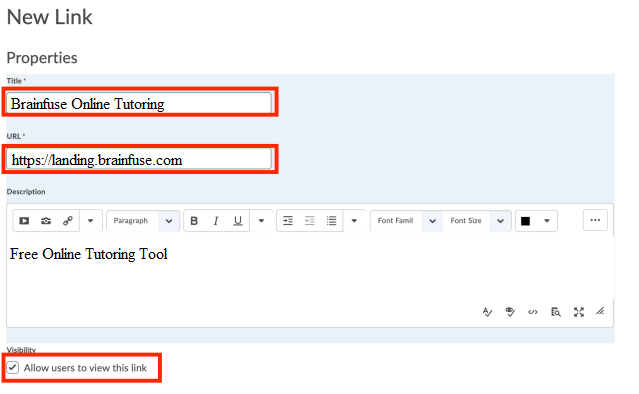639x394 pixels.
Task: Expand more text formatting options arrow
Action: 261,221
